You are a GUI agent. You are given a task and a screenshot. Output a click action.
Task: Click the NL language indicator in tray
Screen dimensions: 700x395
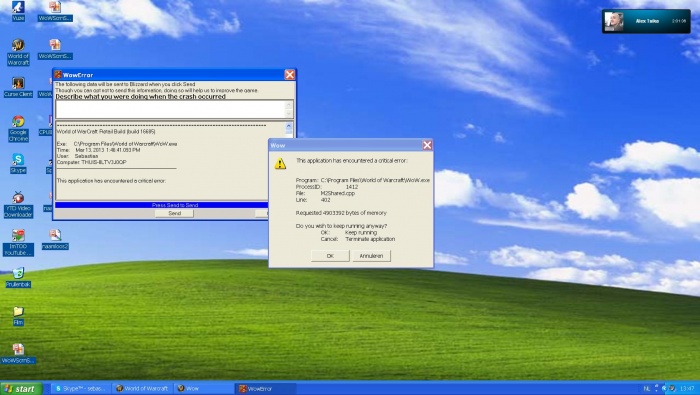tap(646, 389)
